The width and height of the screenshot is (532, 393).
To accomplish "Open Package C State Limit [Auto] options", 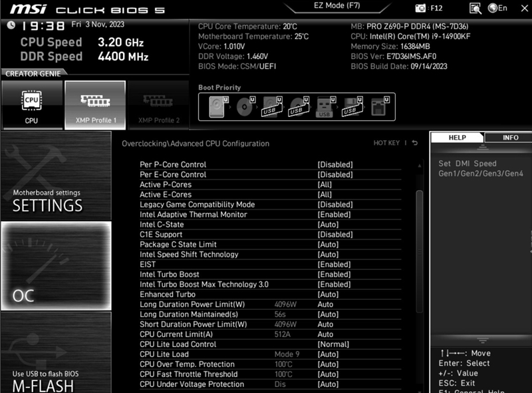I will (328, 244).
